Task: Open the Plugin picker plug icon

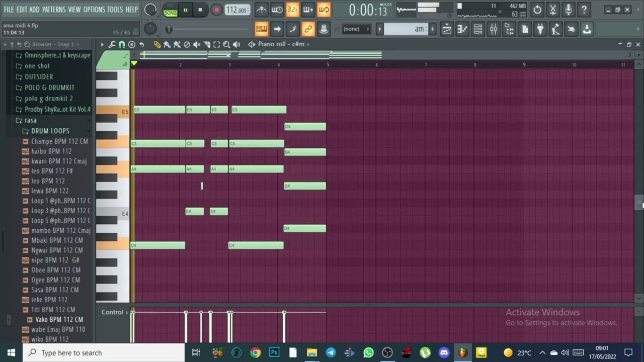Action: (x=540, y=29)
